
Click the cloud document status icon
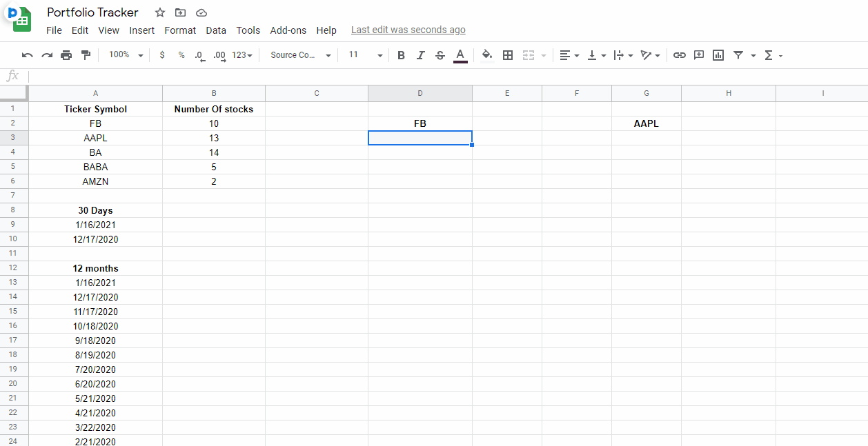click(x=201, y=12)
